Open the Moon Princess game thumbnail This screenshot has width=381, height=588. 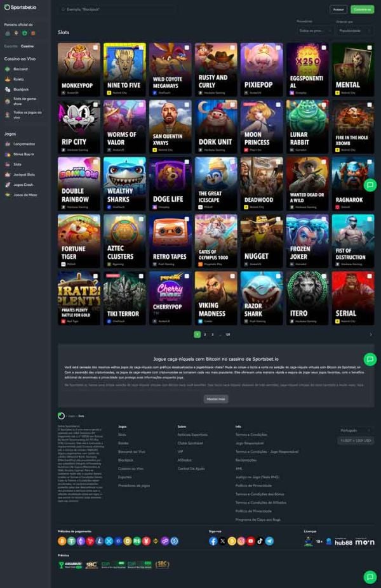pyautogui.click(x=262, y=127)
